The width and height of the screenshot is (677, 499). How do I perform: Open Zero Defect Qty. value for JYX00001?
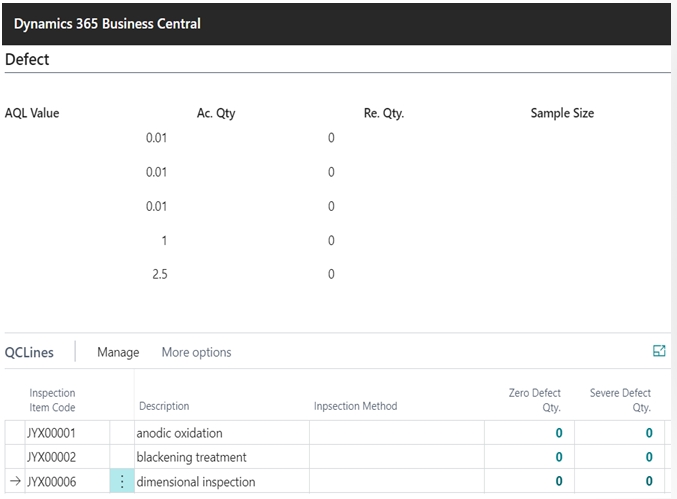[558, 433]
